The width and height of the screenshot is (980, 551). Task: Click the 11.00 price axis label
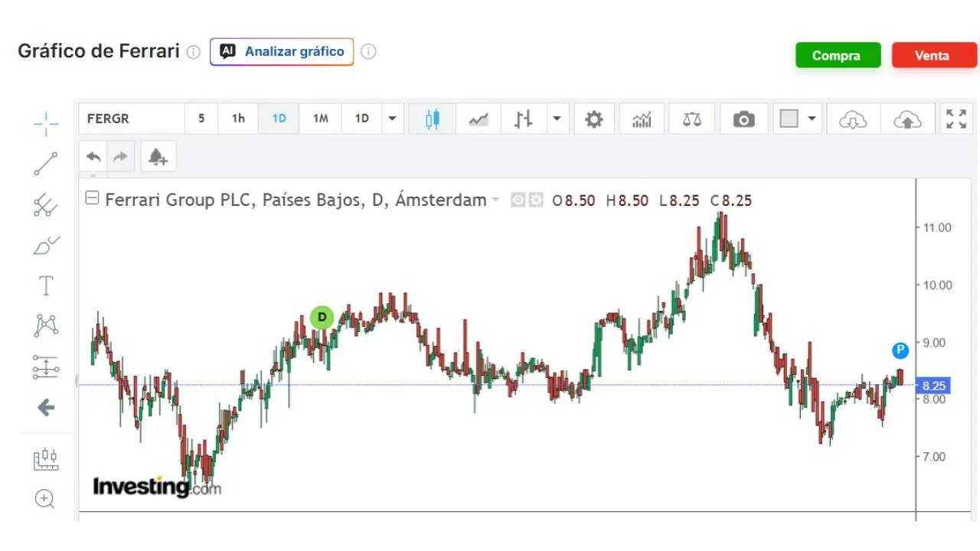(938, 227)
